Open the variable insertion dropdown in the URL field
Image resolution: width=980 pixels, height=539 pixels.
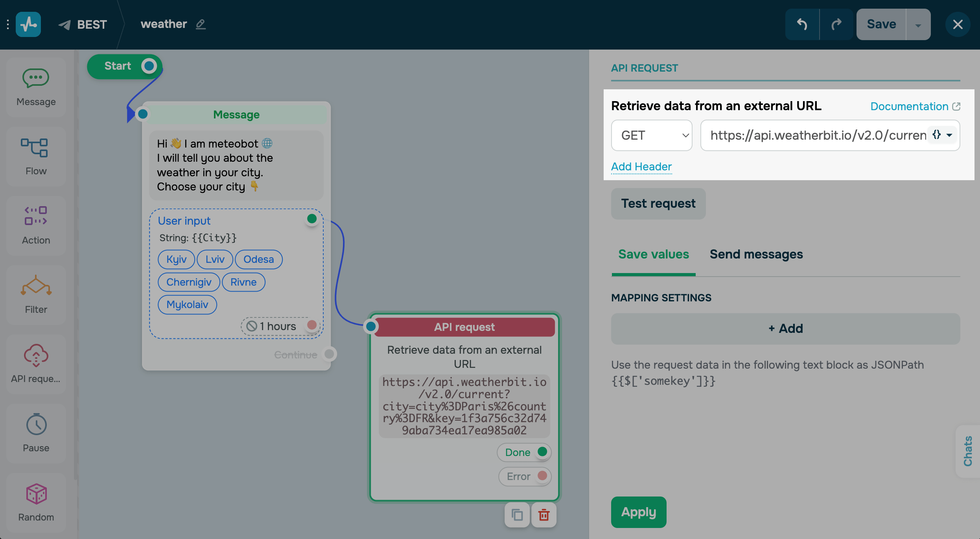[943, 135]
